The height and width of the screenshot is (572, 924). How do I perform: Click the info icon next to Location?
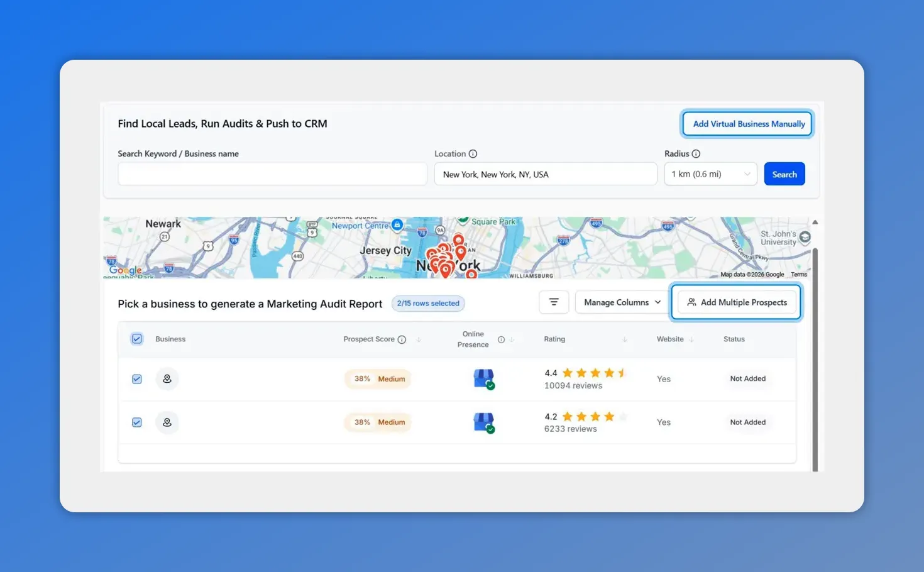coord(473,153)
